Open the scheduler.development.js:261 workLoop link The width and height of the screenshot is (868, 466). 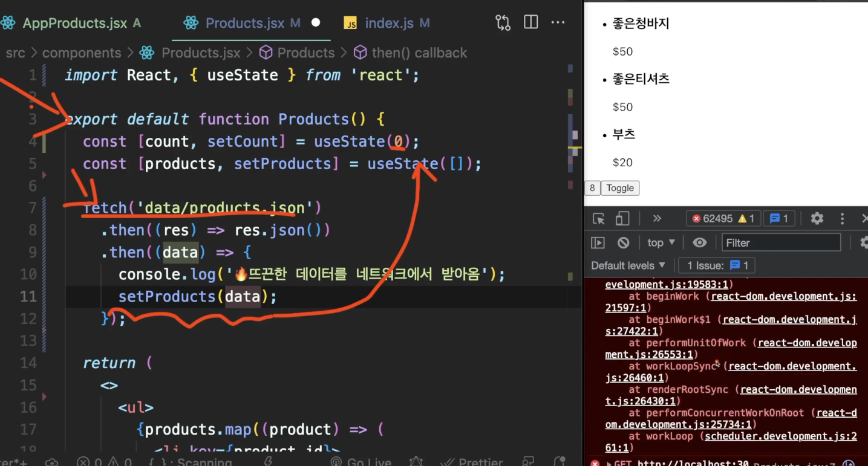pyautogui.click(x=731, y=442)
